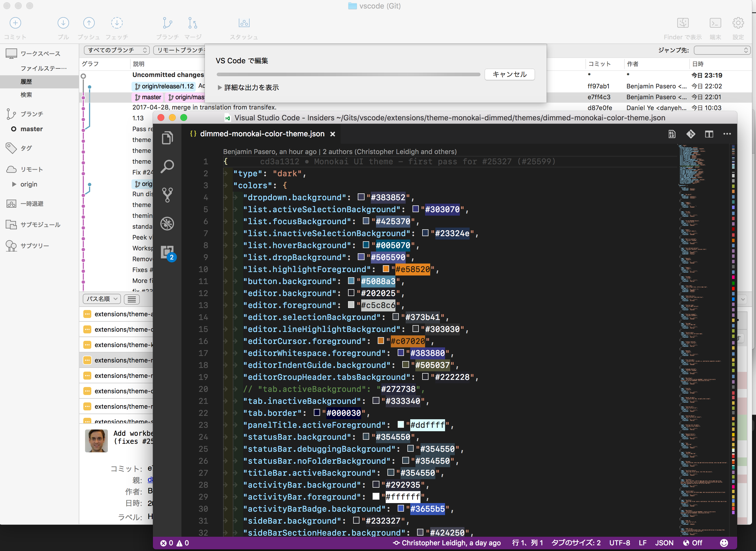This screenshot has width=756, height=551.
Task: Open the Source Control view in VS Code
Action: click(x=167, y=195)
